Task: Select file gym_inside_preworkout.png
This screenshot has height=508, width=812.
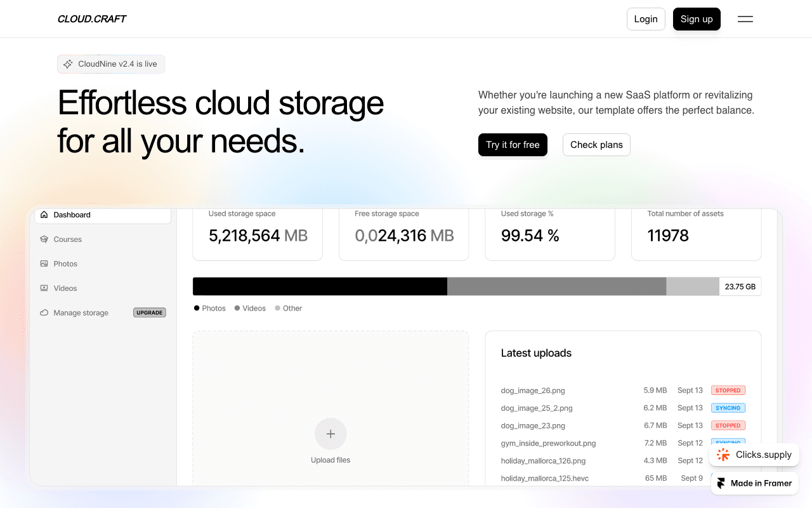Action: 548,443
